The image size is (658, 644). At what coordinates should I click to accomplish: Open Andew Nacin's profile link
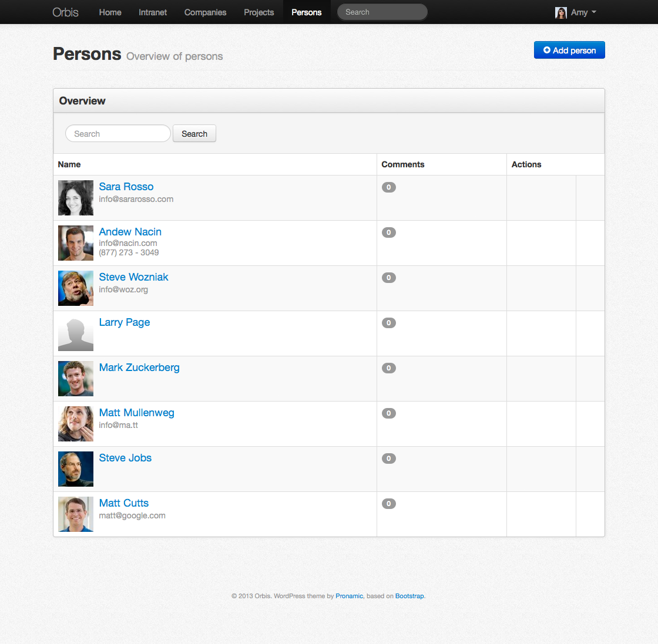[130, 232]
